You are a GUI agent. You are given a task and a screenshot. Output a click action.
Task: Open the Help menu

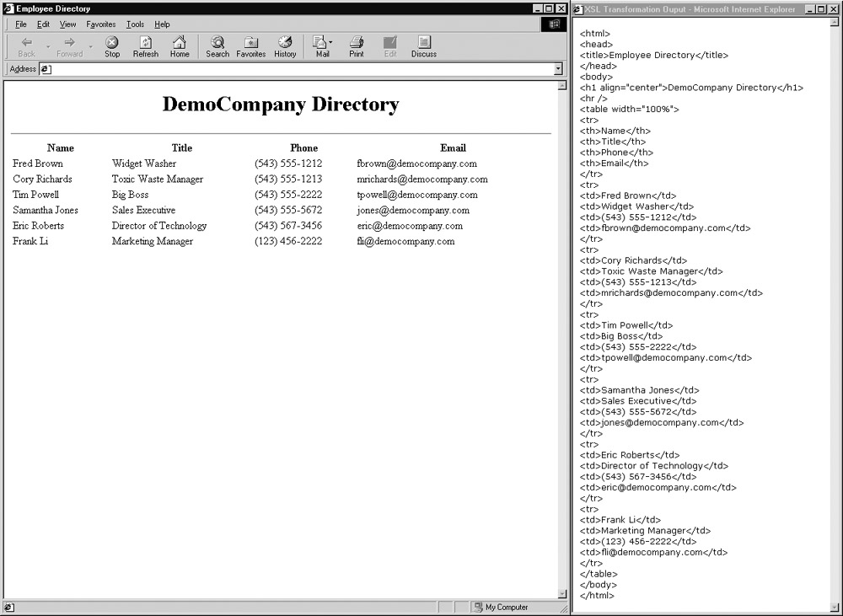coord(162,24)
